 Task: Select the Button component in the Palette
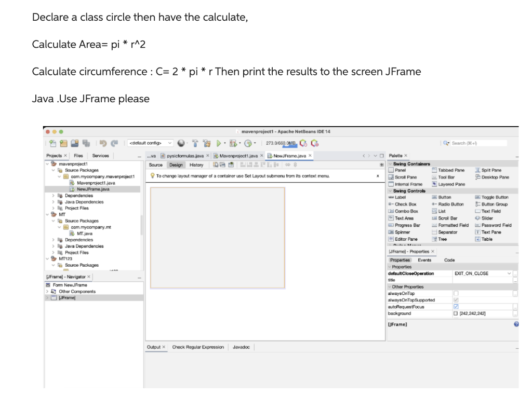pyautogui.click(x=444, y=197)
